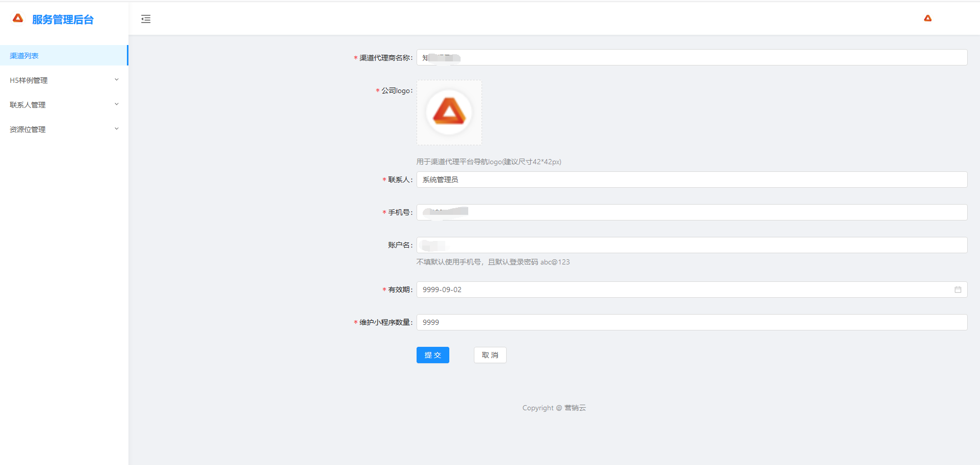Click the hint text about default password abc@123
This screenshot has height=465, width=980.
coord(493,262)
